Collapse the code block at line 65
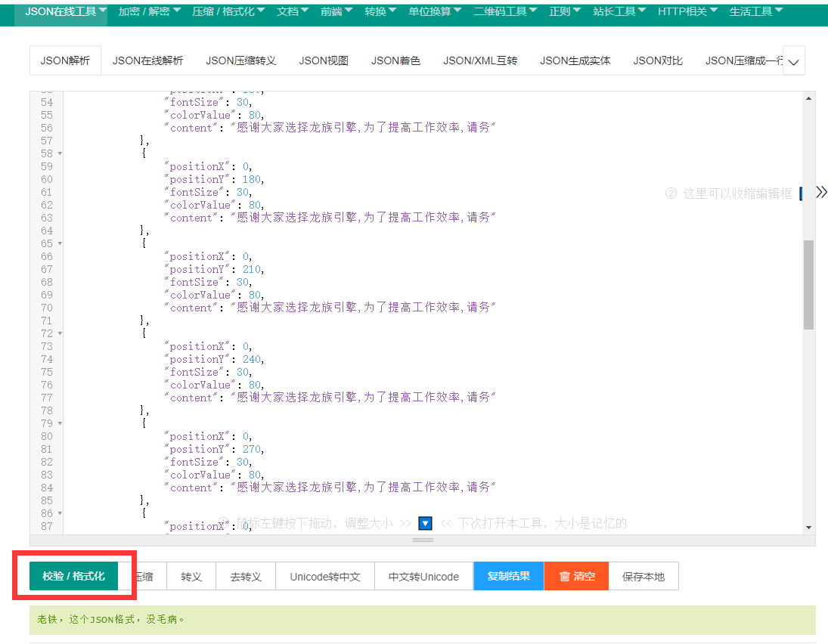The height and width of the screenshot is (644, 828). tap(60, 243)
